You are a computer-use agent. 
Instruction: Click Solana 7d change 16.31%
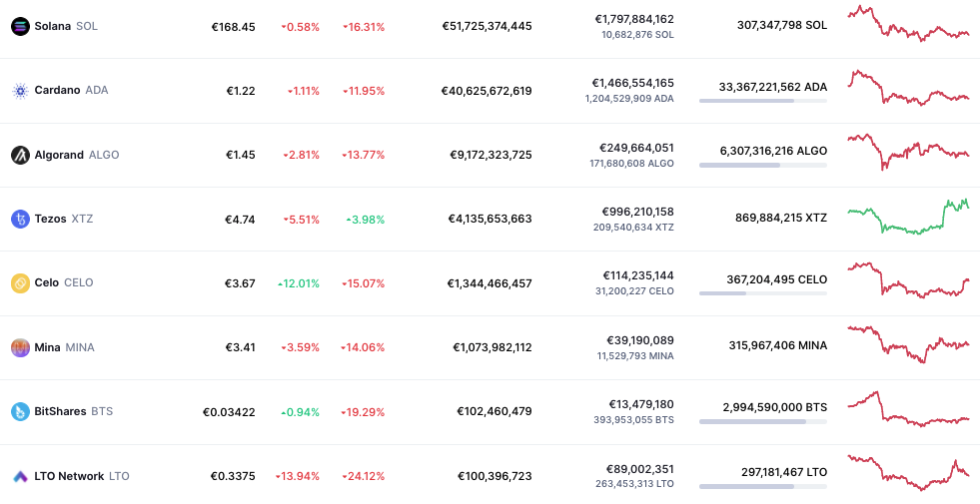tap(364, 27)
